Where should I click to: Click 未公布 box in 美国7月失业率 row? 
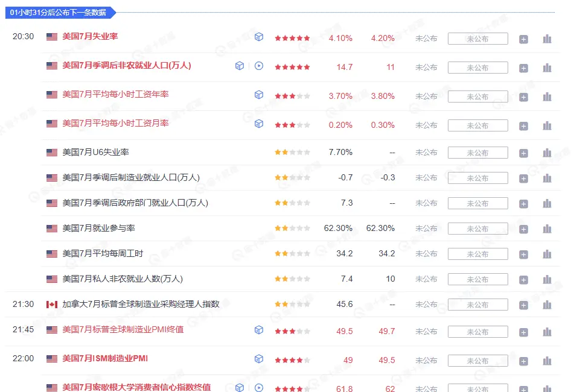coord(477,39)
